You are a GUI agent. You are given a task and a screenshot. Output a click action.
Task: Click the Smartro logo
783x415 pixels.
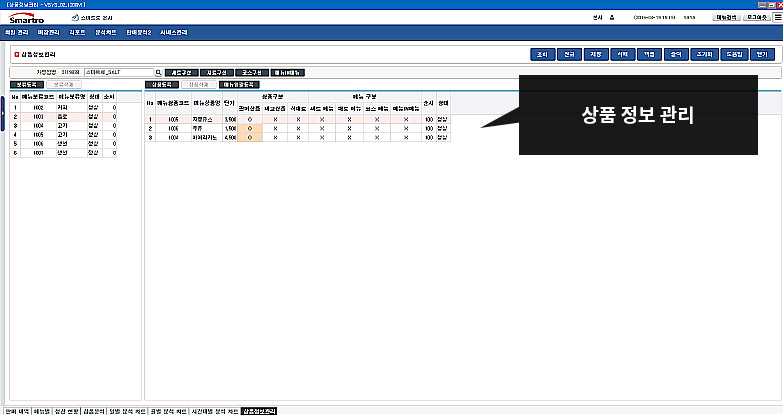click(26, 18)
